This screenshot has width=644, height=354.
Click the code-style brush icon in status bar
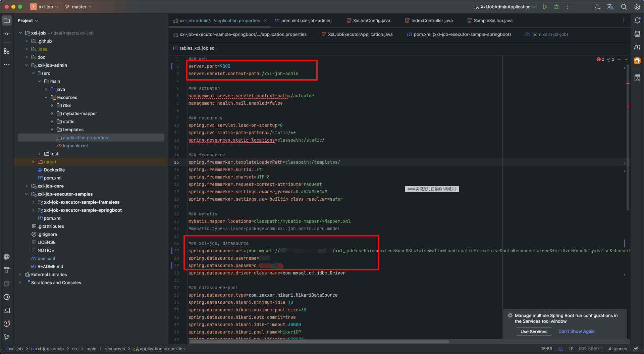pyautogui.click(x=560, y=349)
